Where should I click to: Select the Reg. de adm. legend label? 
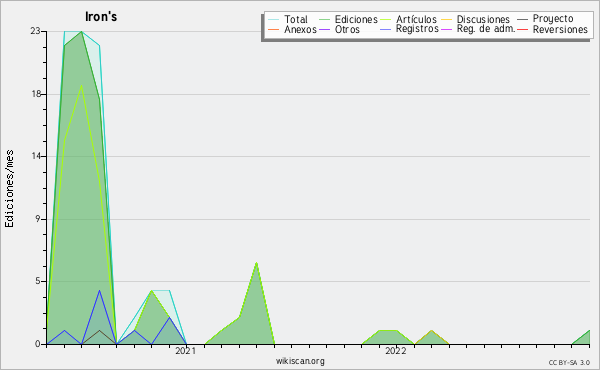click(486, 29)
